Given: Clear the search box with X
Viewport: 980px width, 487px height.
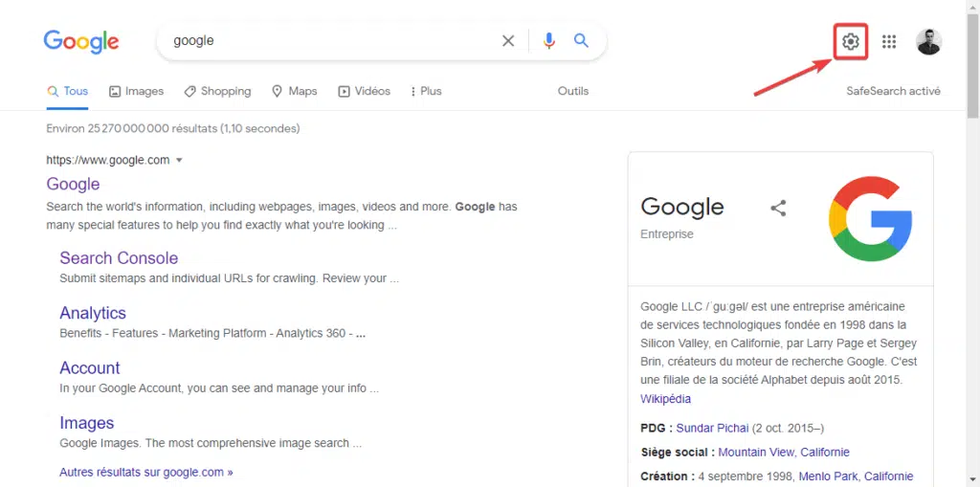Looking at the screenshot, I should [508, 41].
